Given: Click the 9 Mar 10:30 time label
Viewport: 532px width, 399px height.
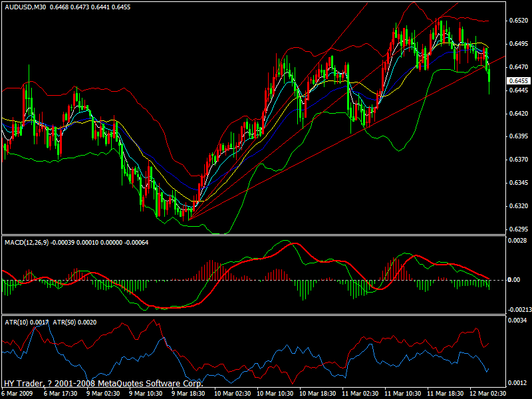Looking at the screenshot, I should coord(146,394).
